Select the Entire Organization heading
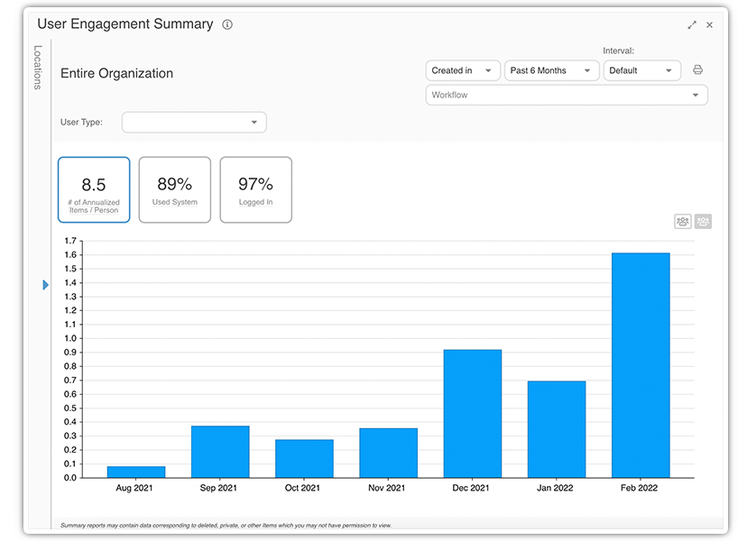Screen dimensions: 756x541 [x=116, y=74]
